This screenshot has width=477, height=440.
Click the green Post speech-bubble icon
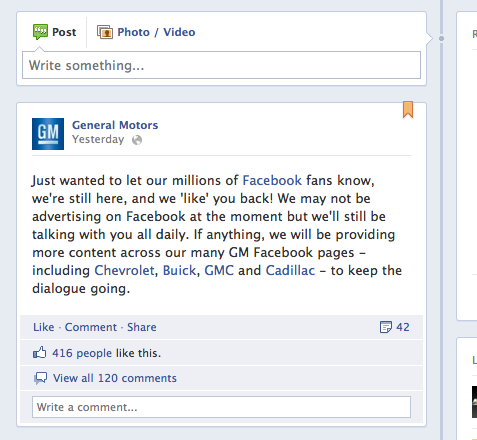[40, 32]
